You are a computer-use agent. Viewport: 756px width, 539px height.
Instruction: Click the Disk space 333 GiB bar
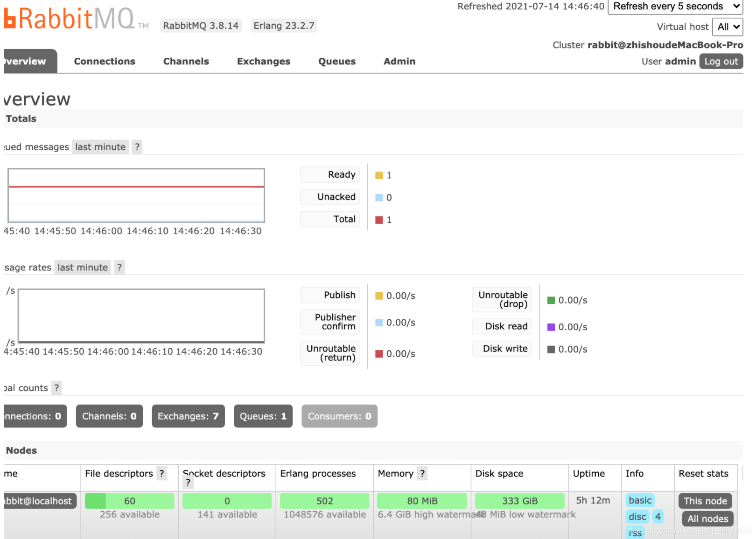coord(519,501)
